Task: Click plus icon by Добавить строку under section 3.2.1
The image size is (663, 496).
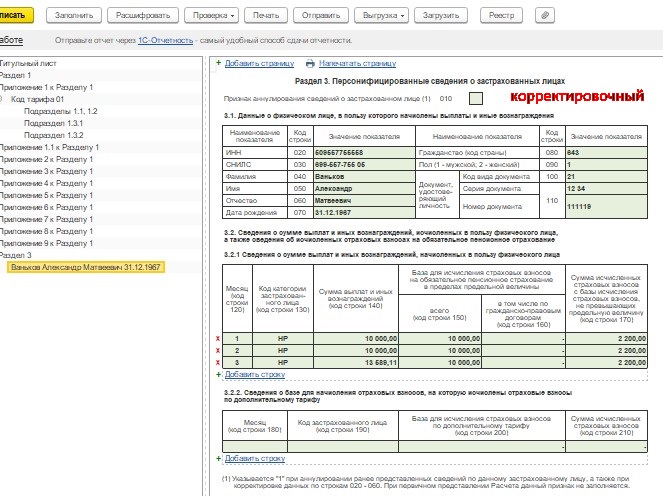Action: pyautogui.click(x=219, y=374)
